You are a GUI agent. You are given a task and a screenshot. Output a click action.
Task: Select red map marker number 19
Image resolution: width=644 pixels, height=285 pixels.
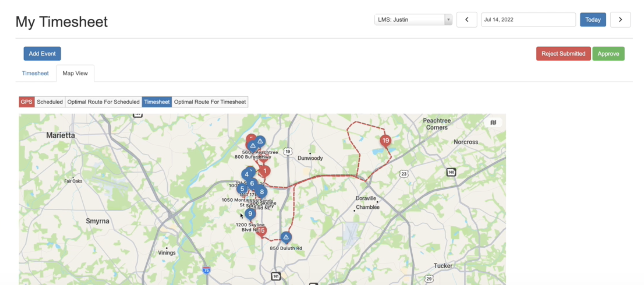(385, 140)
